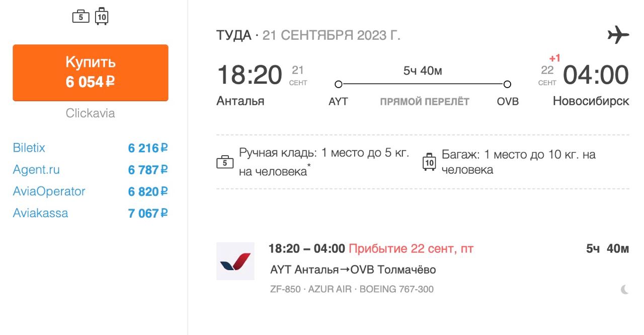Image resolution: width=644 pixels, height=335 pixels.
Task: Open the Biletix offer link
Action: pyautogui.click(x=29, y=148)
